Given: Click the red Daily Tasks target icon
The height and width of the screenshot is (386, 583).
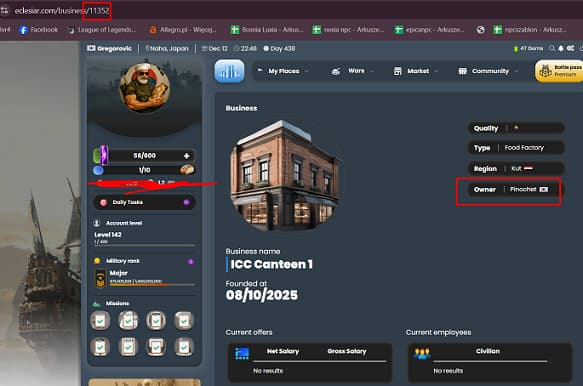Looking at the screenshot, I should click(104, 202).
